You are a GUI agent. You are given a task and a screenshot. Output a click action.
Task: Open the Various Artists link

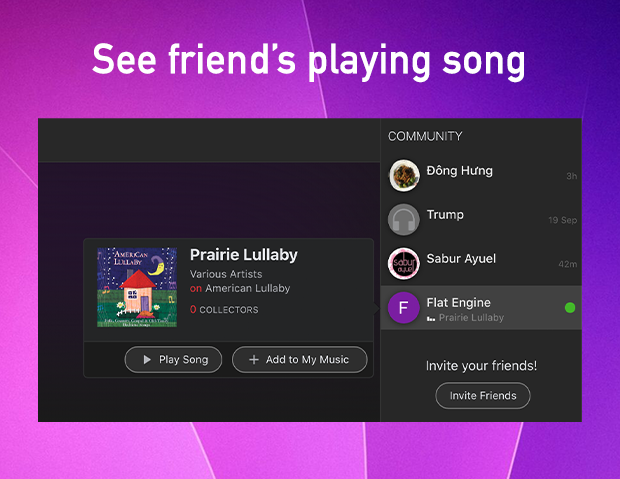click(x=226, y=274)
